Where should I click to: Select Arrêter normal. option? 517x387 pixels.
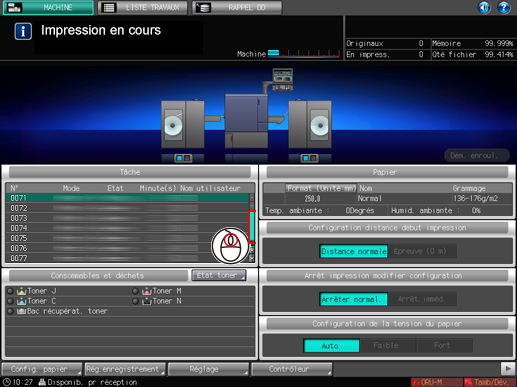point(354,299)
